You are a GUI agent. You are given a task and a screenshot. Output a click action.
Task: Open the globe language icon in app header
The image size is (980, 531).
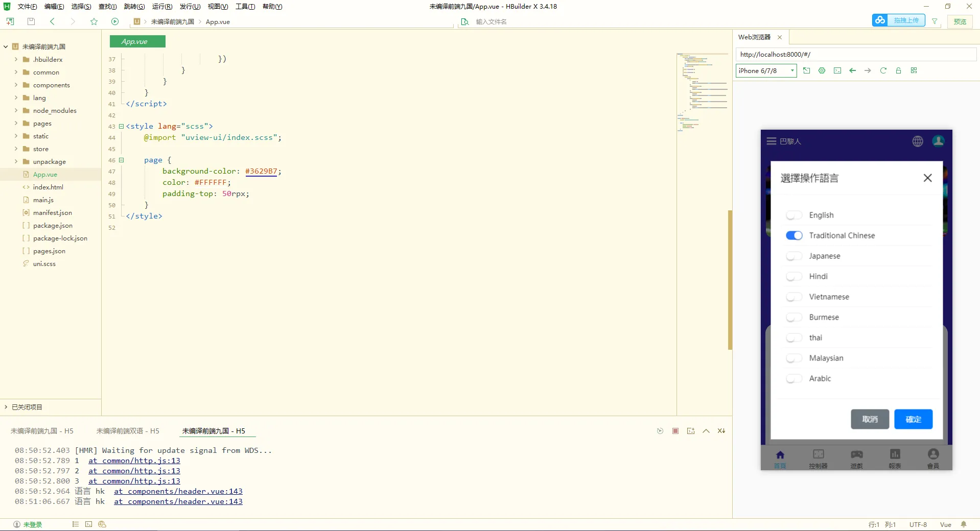(918, 141)
